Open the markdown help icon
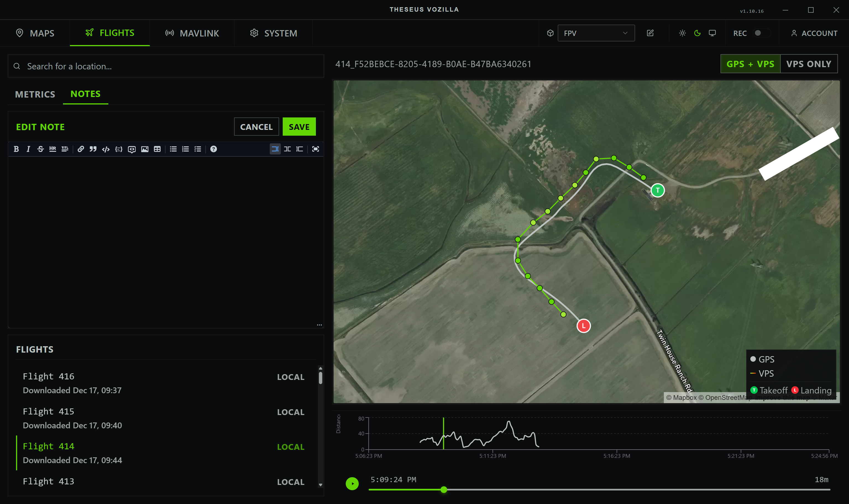This screenshot has height=504, width=849. tap(214, 149)
